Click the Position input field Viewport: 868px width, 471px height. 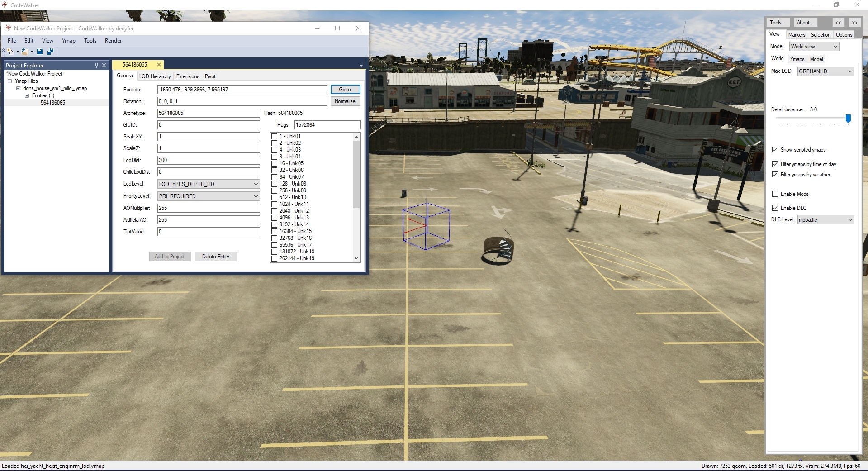pos(242,90)
